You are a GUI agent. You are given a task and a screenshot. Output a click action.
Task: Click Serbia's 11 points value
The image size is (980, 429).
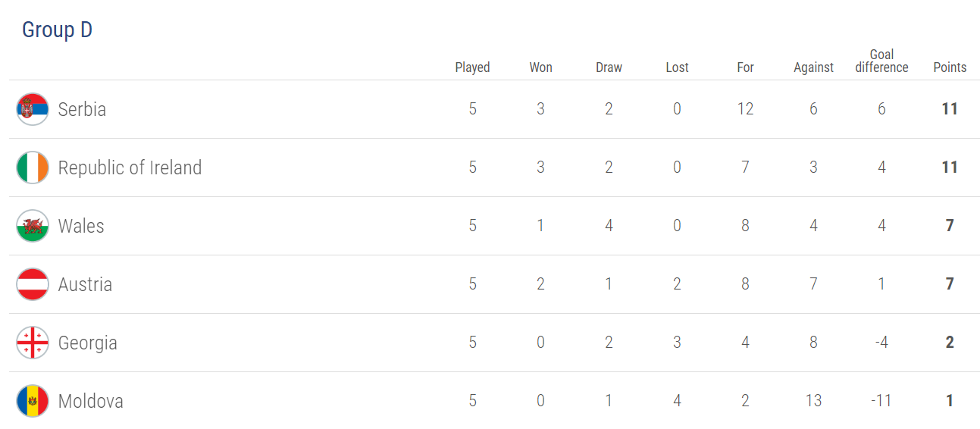950,109
